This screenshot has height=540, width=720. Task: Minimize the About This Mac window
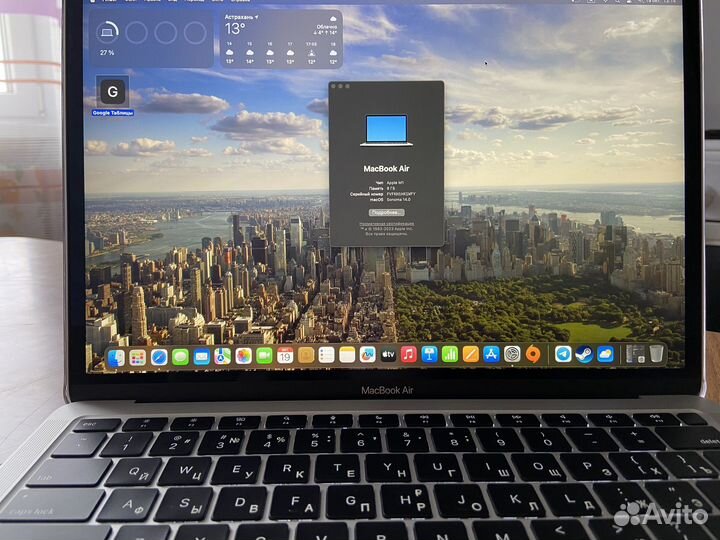pyautogui.click(x=341, y=86)
